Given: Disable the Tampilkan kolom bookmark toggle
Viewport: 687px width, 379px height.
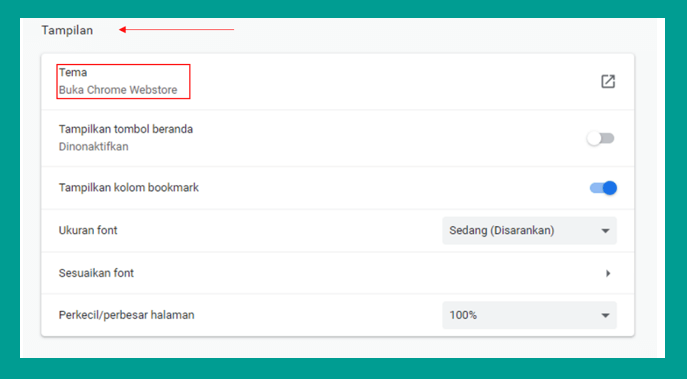Looking at the screenshot, I should tap(603, 188).
